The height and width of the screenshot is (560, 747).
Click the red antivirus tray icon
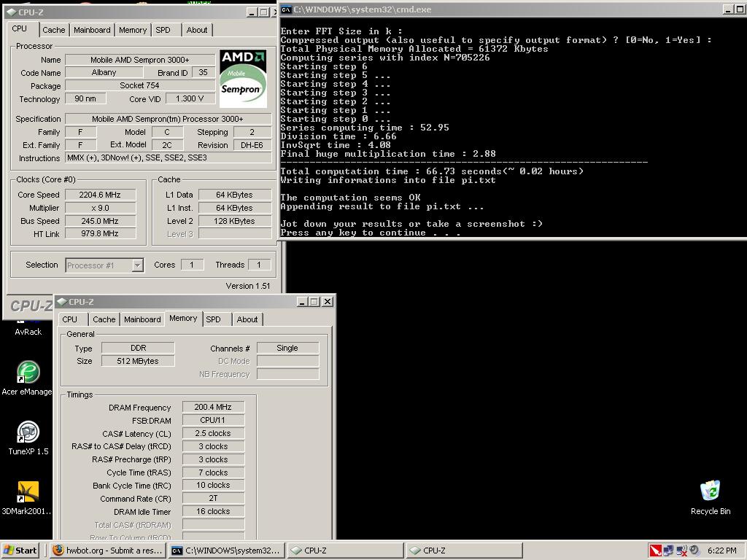click(x=655, y=551)
